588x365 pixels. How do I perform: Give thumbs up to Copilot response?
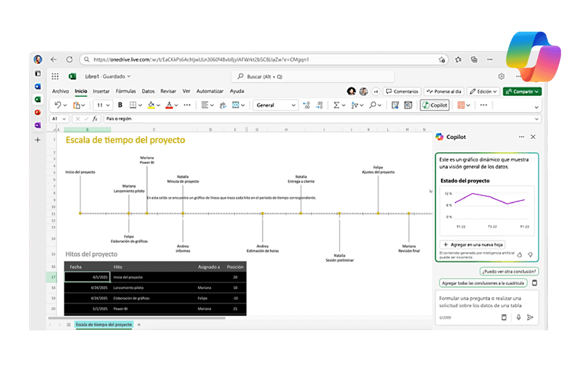(520, 255)
